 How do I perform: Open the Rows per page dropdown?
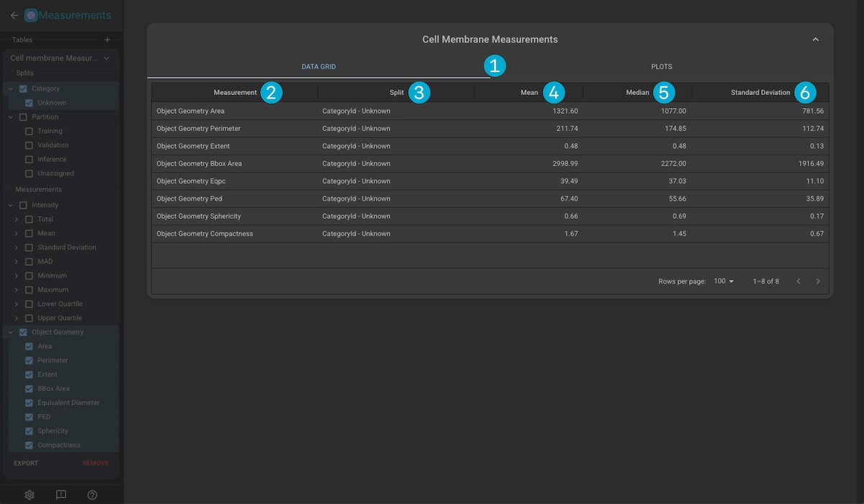pyautogui.click(x=724, y=282)
